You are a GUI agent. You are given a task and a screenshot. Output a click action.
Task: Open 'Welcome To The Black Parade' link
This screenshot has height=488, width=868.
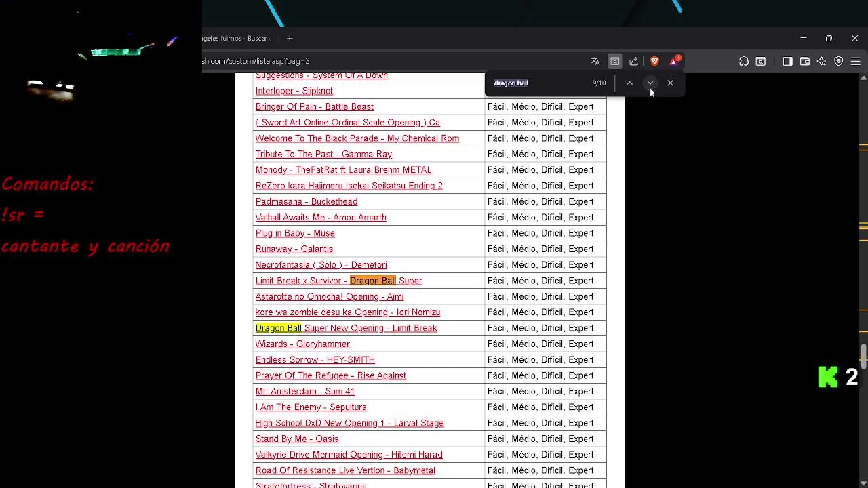coord(357,138)
